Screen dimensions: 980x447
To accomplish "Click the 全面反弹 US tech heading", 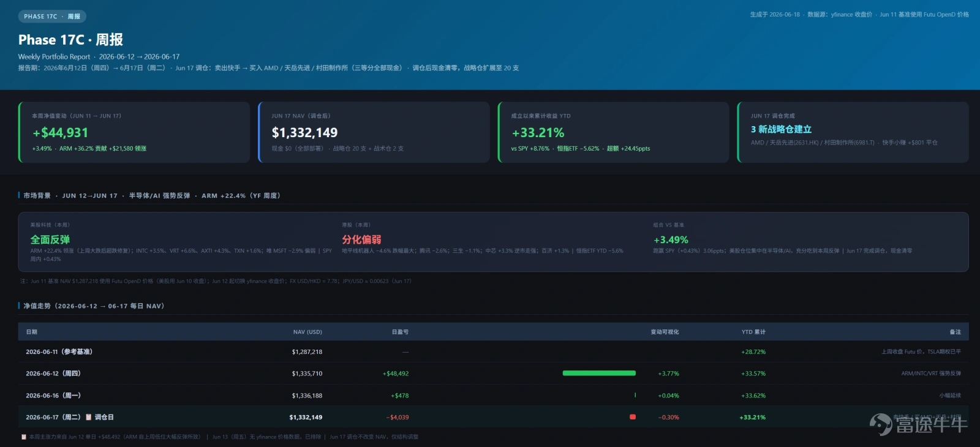I will (50, 239).
